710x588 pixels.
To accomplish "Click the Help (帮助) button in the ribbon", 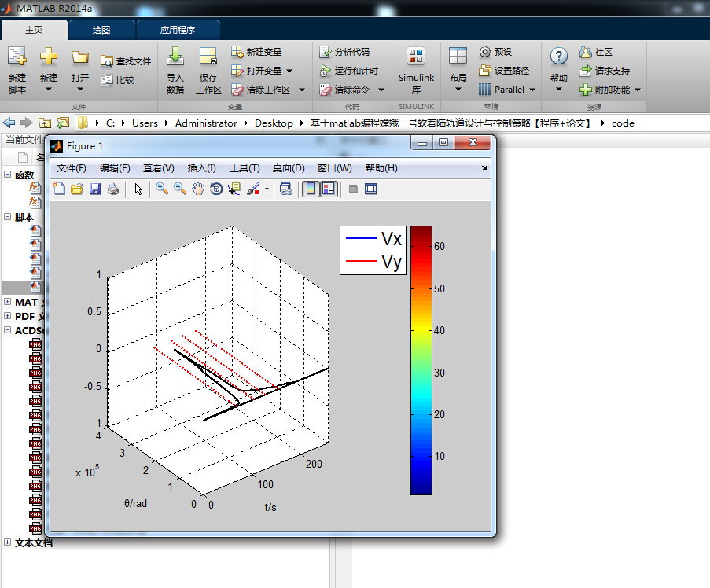I will (559, 69).
